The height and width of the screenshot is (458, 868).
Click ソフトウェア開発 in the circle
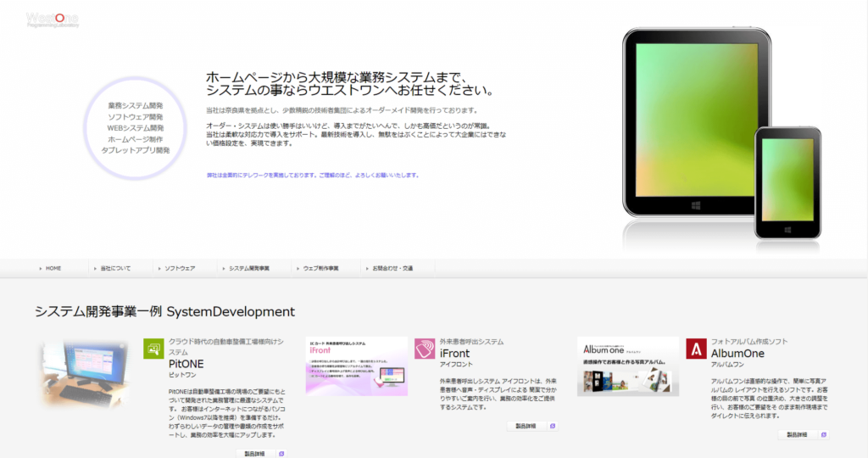pyautogui.click(x=135, y=117)
